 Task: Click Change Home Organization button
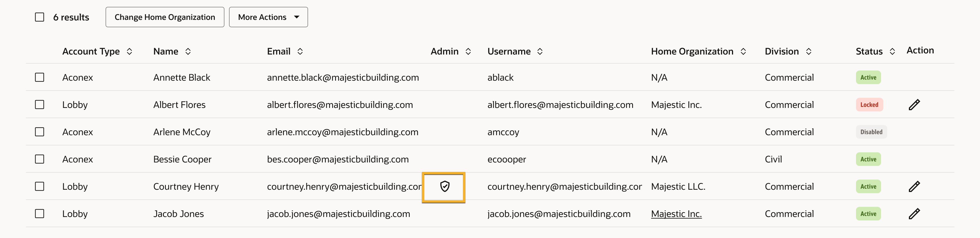point(165,17)
